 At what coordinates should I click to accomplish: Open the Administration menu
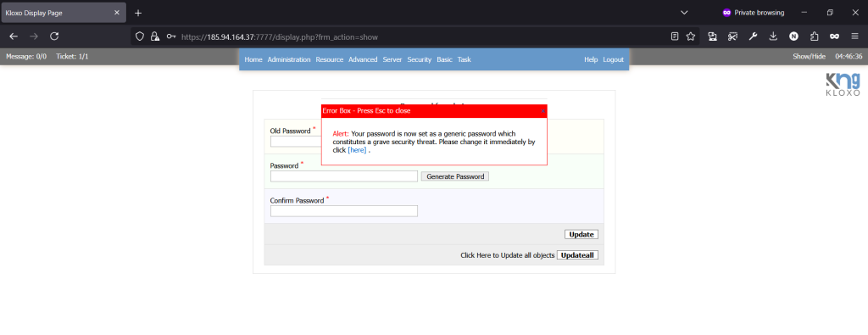[x=289, y=59]
